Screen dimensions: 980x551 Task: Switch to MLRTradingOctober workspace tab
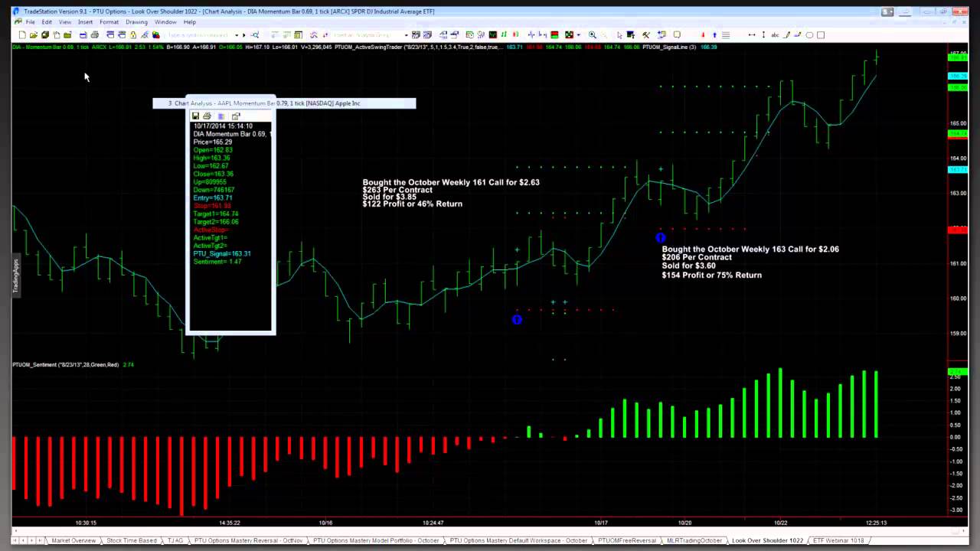[x=694, y=540]
